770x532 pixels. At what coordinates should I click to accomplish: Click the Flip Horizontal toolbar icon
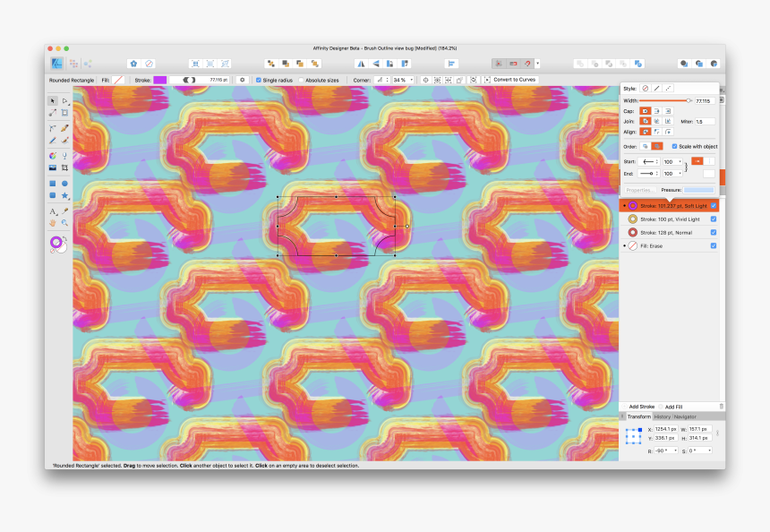pyautogui.click(x=362, y=64)
